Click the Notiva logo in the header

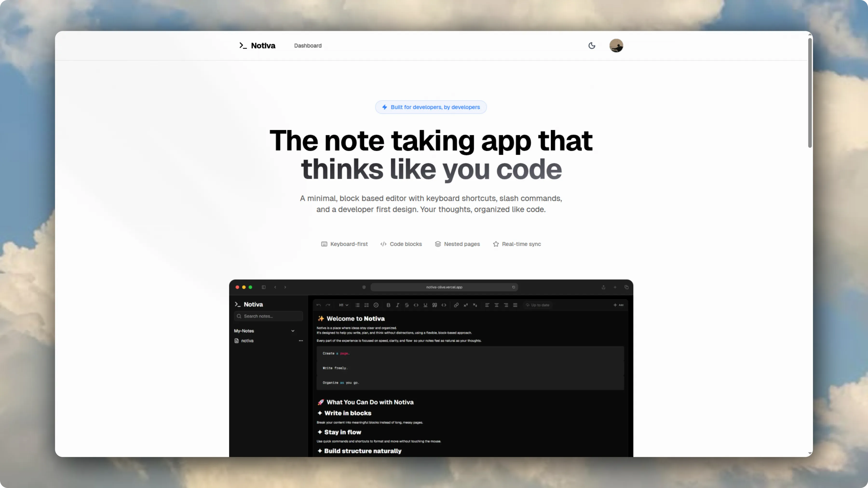click(x=257, y=46)
